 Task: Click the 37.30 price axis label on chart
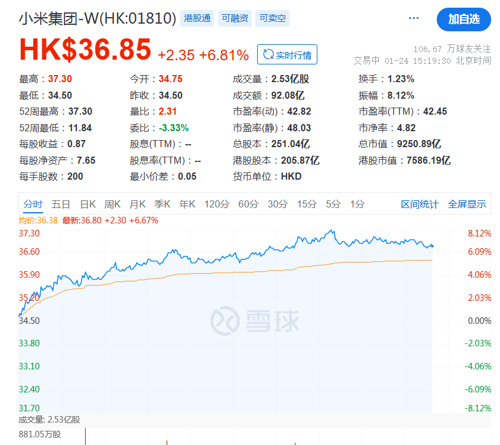coord(29,233)
